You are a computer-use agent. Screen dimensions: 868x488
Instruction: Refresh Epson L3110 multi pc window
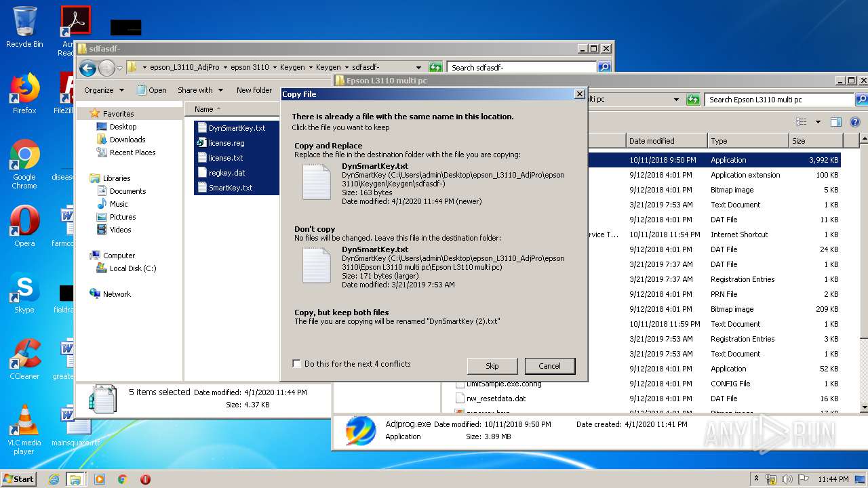point(693,100)
